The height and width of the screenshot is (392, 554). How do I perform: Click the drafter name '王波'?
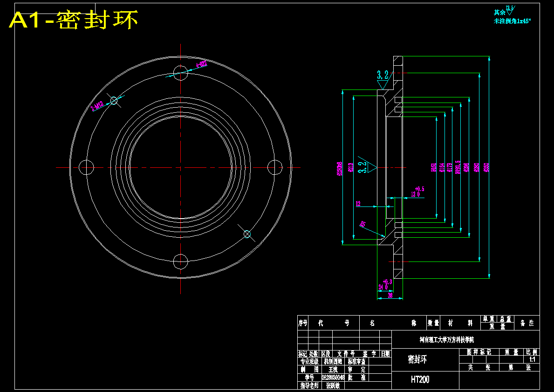pyautogui.click(x=333, y=370)
